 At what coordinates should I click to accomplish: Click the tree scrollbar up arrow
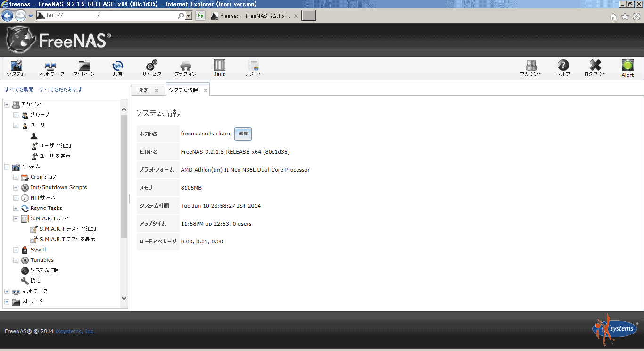point(124,110)
